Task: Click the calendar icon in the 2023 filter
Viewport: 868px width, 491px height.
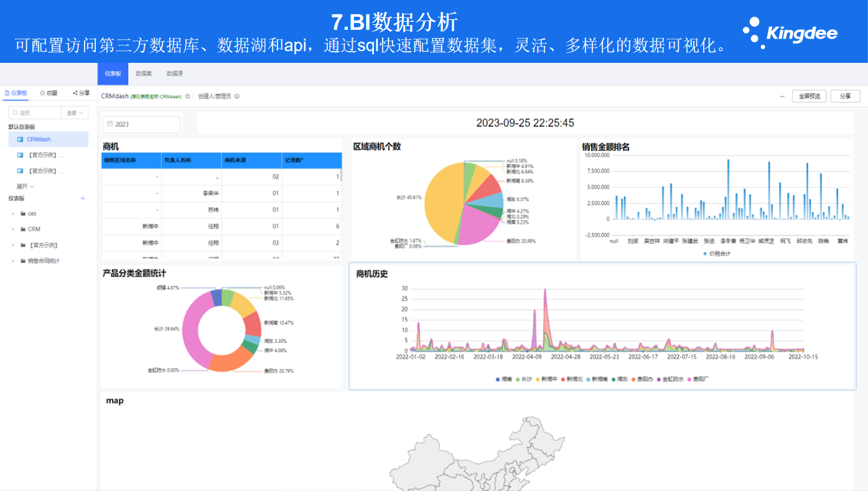Action: (110, 124)
